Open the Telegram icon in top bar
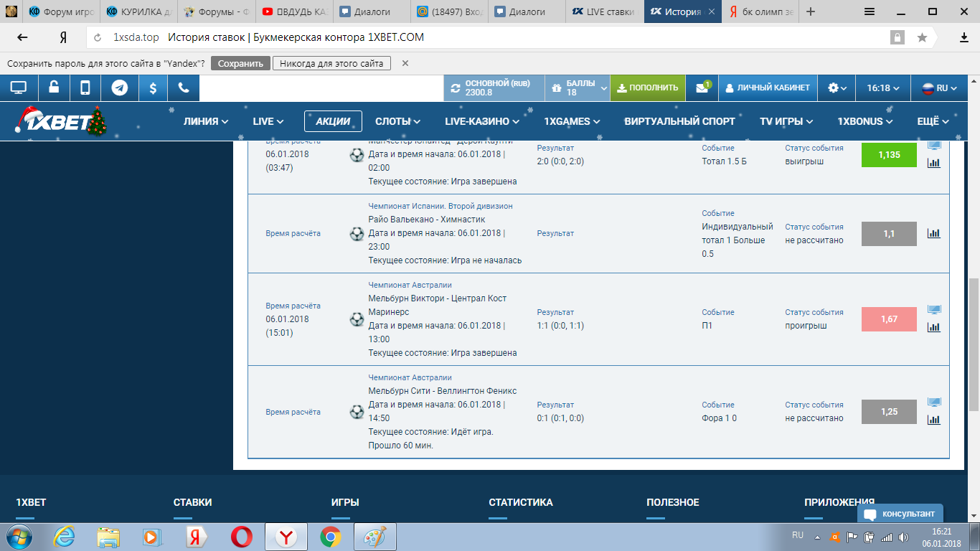This screenshot has height=551, width=980. click(x=120, y=88)
